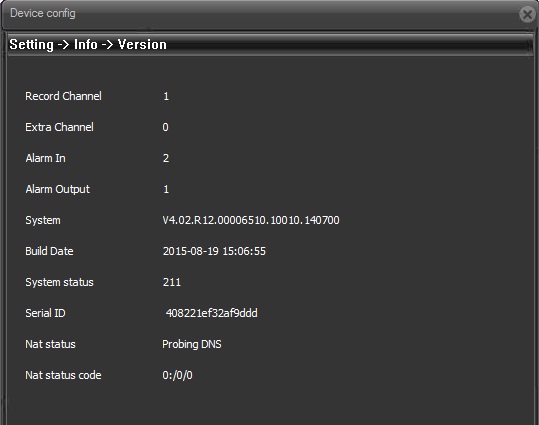
Task: Click the System status label
Action: click(59, 282)
